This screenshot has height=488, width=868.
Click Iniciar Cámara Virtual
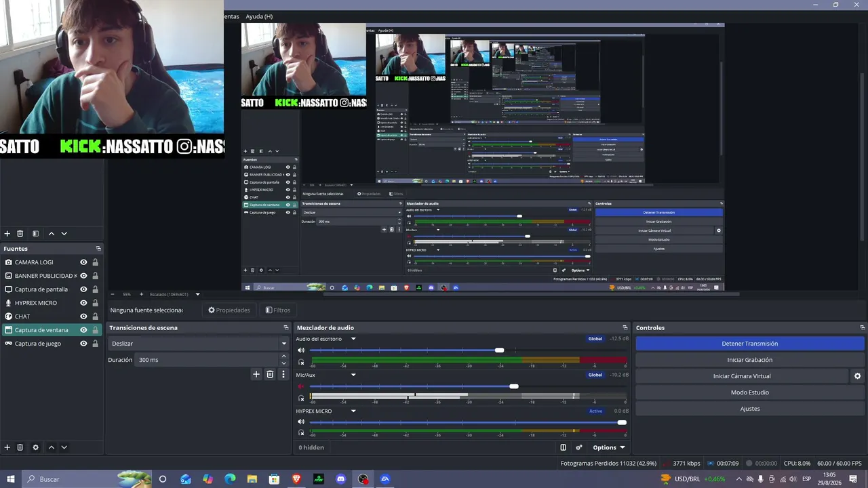point(742,376)
